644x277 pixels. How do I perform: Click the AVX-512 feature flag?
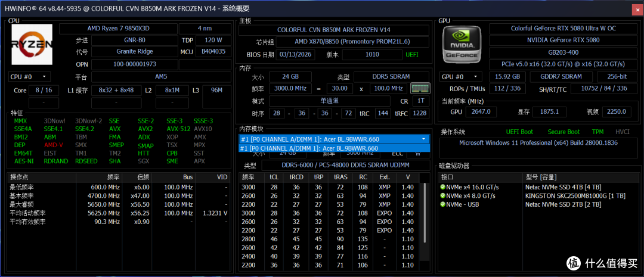point(178,129)
